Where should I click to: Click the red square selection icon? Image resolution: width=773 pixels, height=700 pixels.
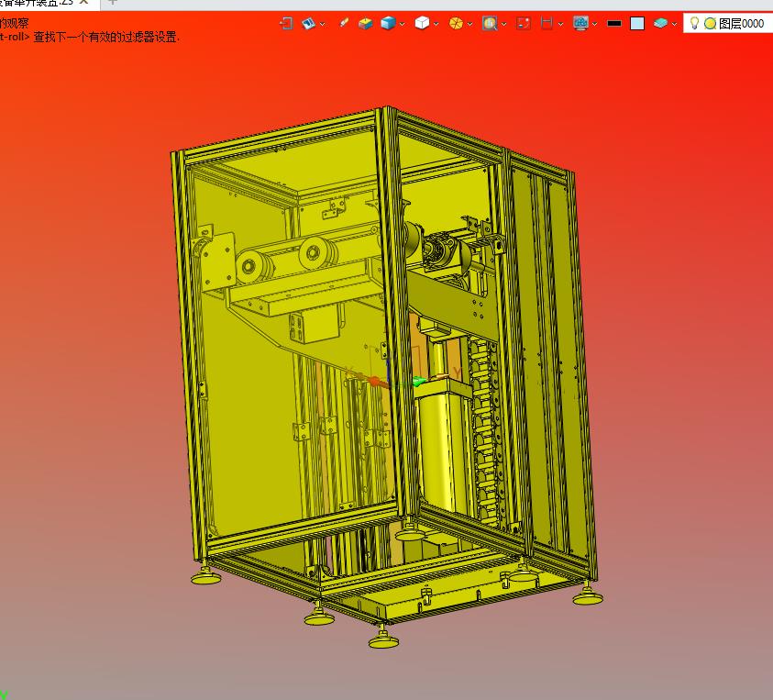coord(523,23)
